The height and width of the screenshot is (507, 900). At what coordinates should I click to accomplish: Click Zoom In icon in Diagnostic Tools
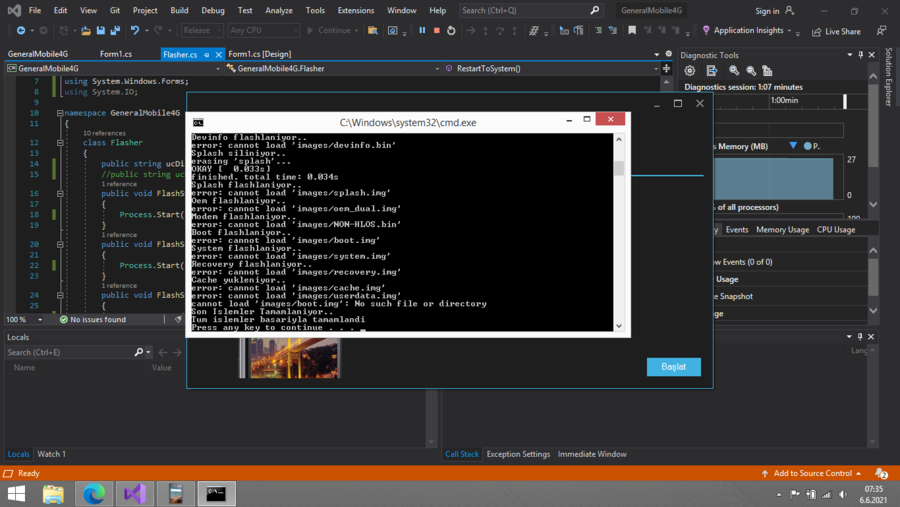coord(734,71)
